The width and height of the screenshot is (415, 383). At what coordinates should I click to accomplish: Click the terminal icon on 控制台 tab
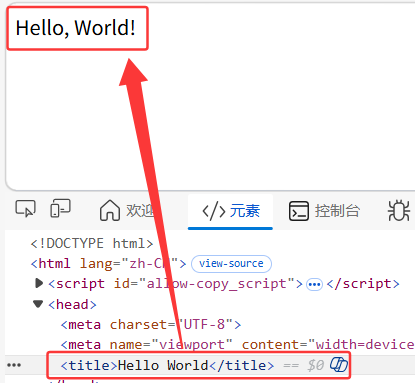pyautogui.click(x=299, y=211)
